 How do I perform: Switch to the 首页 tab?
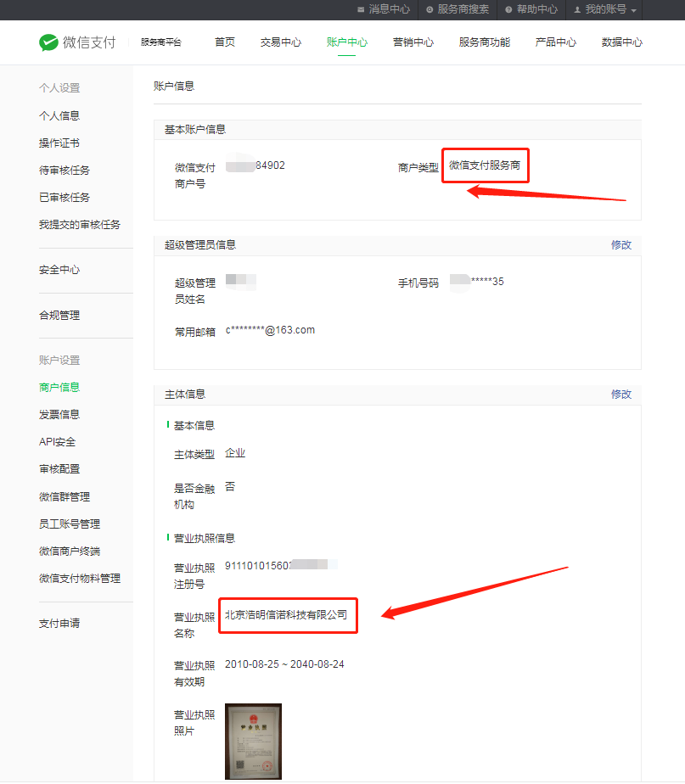(225, 42)
